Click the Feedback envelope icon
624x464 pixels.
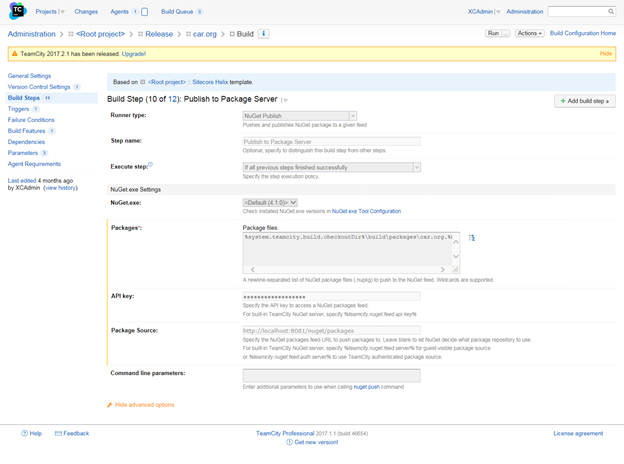[x=58, y=433]
